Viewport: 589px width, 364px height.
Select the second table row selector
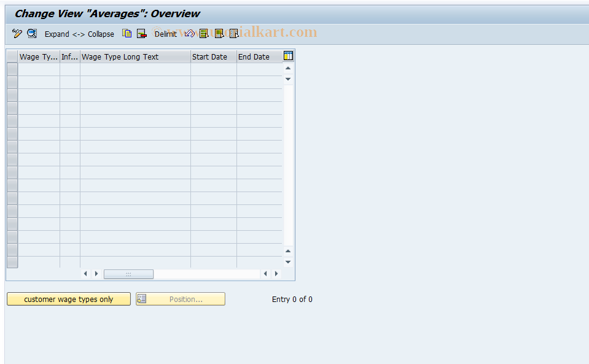pyautogui.click(x=12, y=82)
